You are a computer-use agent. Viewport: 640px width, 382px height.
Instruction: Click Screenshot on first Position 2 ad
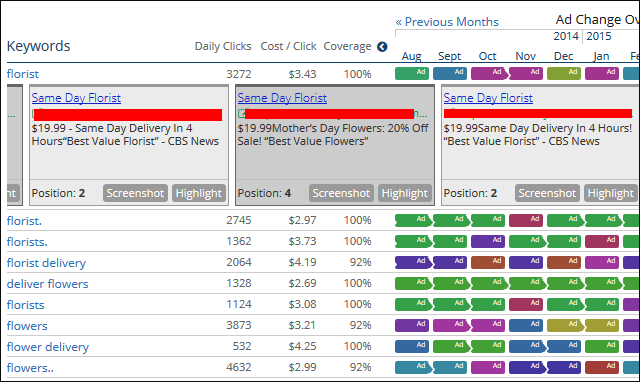pos(135,193)
